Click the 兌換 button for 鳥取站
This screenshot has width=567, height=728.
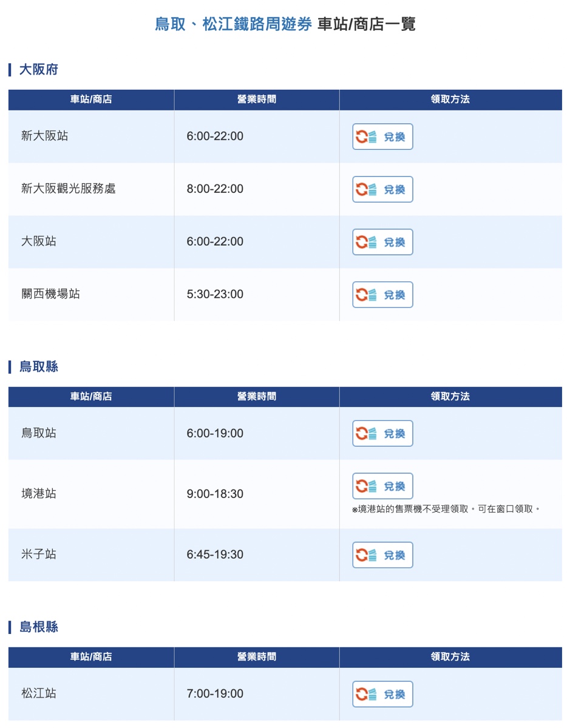382,434
